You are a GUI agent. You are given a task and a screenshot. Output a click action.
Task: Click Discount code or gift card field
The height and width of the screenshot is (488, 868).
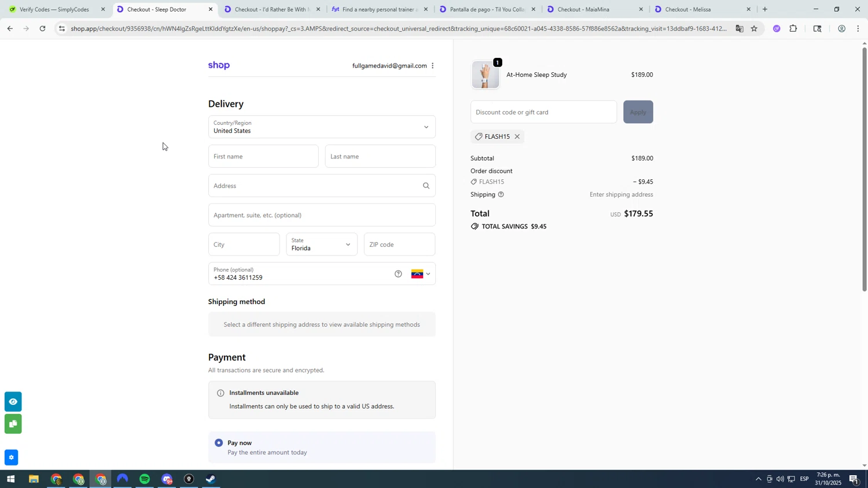tap(543, 112)
